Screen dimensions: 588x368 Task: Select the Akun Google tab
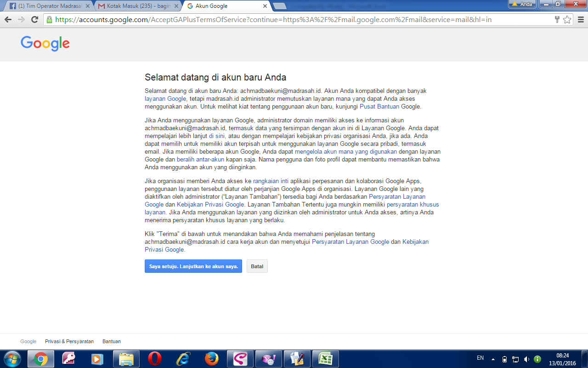tap(224, 6)
